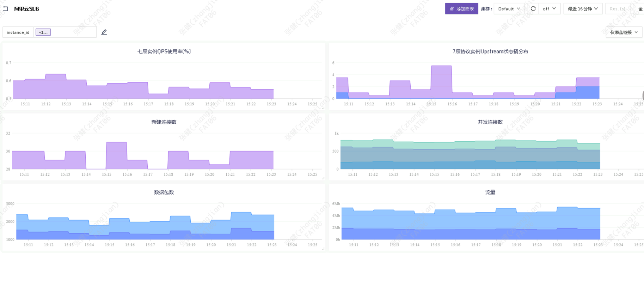Click the 并发连接数 chart title
644x285 pixels.
click(490, 122)
